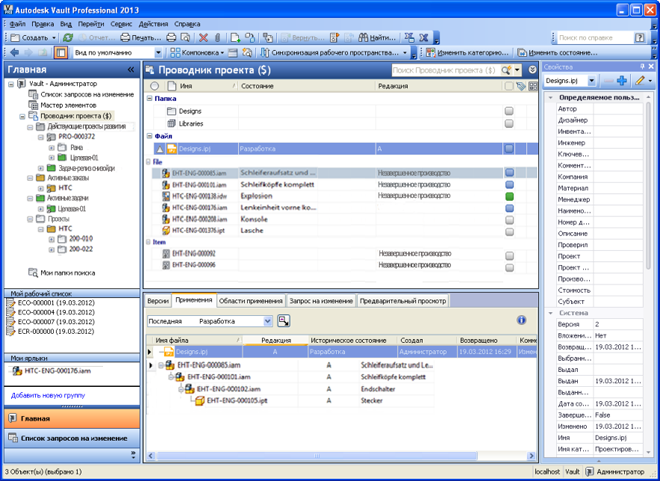This screenshot has height=481, width=660.
Task: Select the HTC-ENG-000176.iam shortcut
Action: [52, 371]
